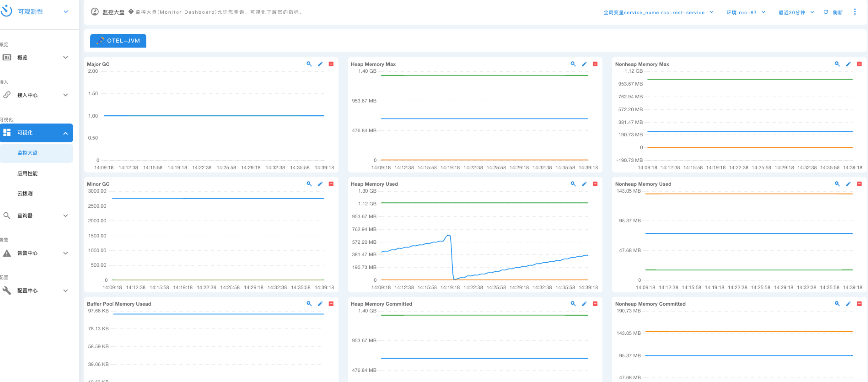Select 监控大盘 in the sidebar
The width and height of the screenshot is (868, 382).
[x=36, y=153]
